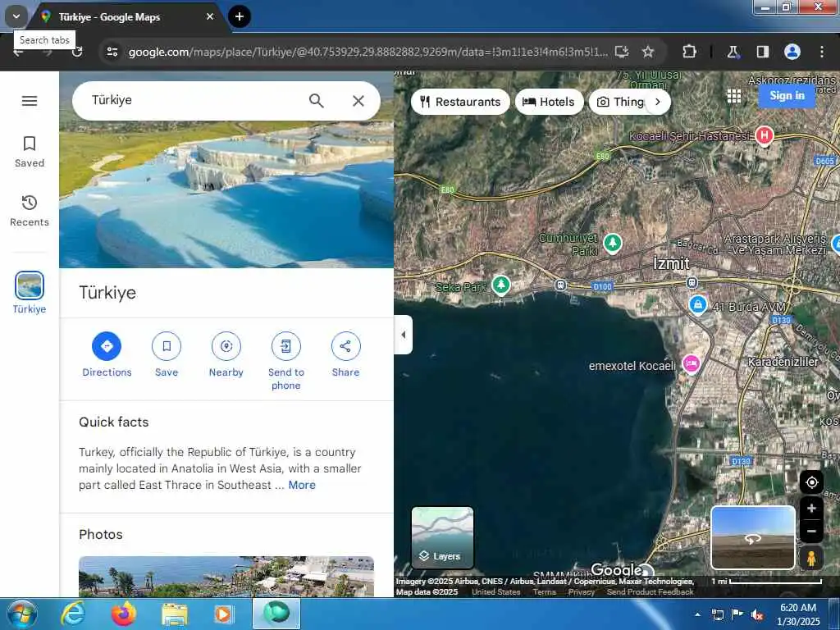This screenshot has height=630, width=840.
Task: Open Chrome three-dot menu
Action: click(822, 52)
